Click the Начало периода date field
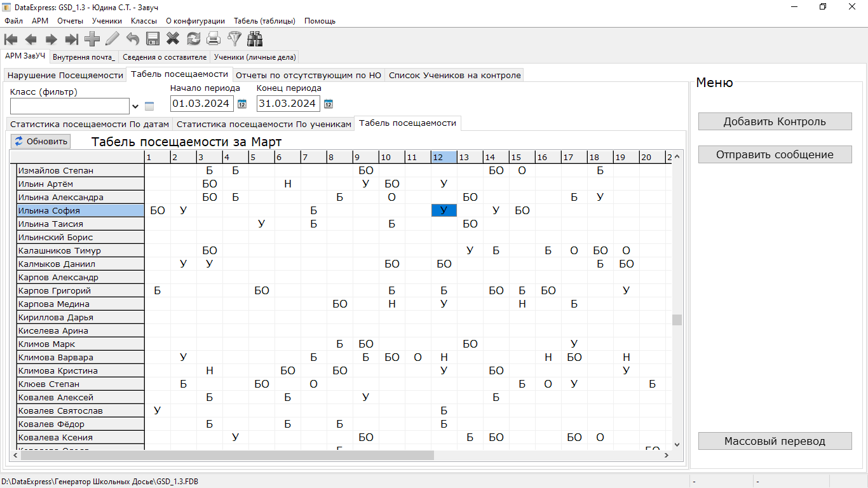Screen dimensions: 868x488 pyautogui.click(x=202, y=104)
